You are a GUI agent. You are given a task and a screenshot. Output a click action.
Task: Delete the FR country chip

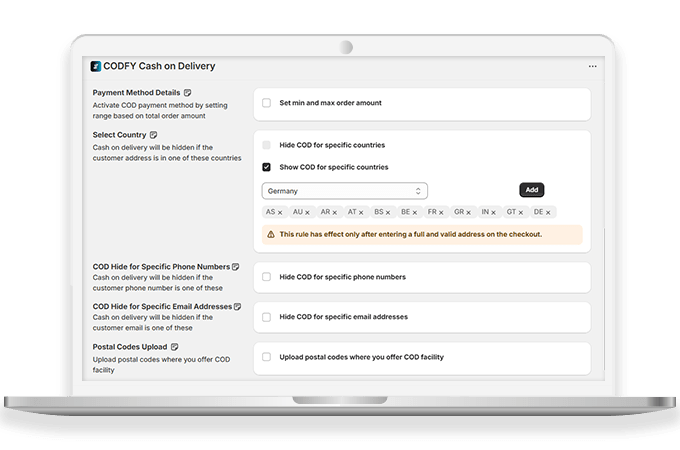click(443, 213)
